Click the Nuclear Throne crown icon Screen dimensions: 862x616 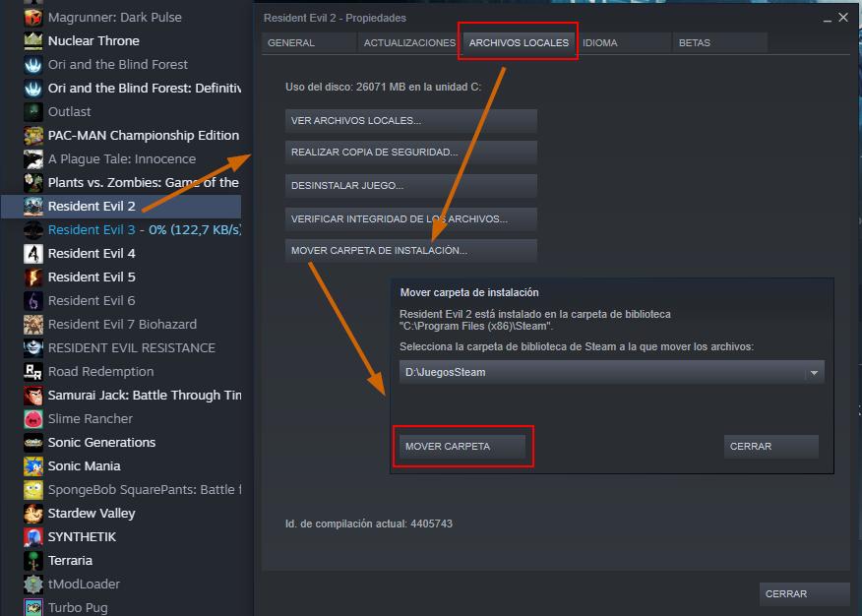[x=33, y=41]
